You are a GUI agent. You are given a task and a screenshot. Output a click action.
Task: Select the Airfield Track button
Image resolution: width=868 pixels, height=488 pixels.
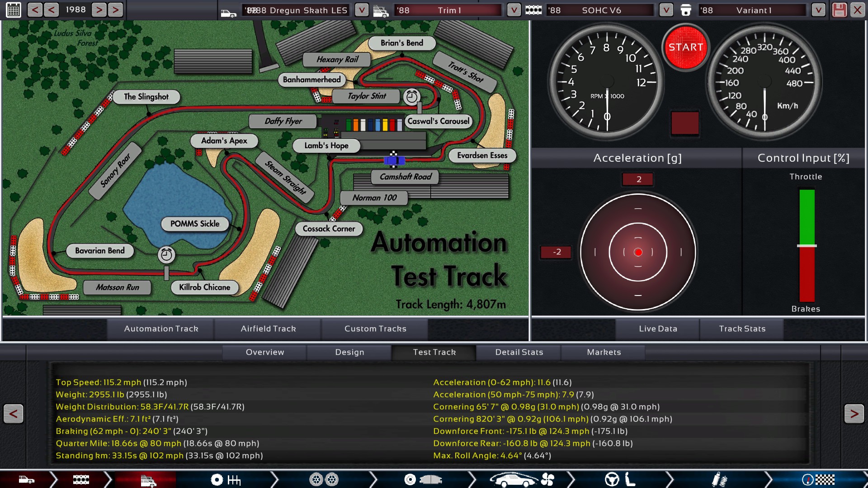tap(268, 329)
